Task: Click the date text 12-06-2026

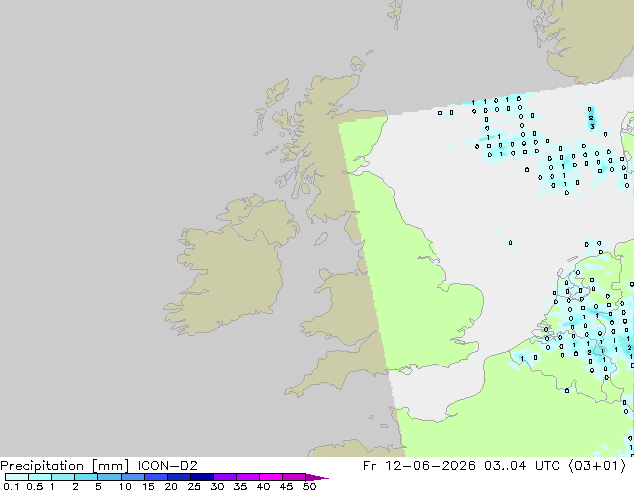Action: (430, 466)
